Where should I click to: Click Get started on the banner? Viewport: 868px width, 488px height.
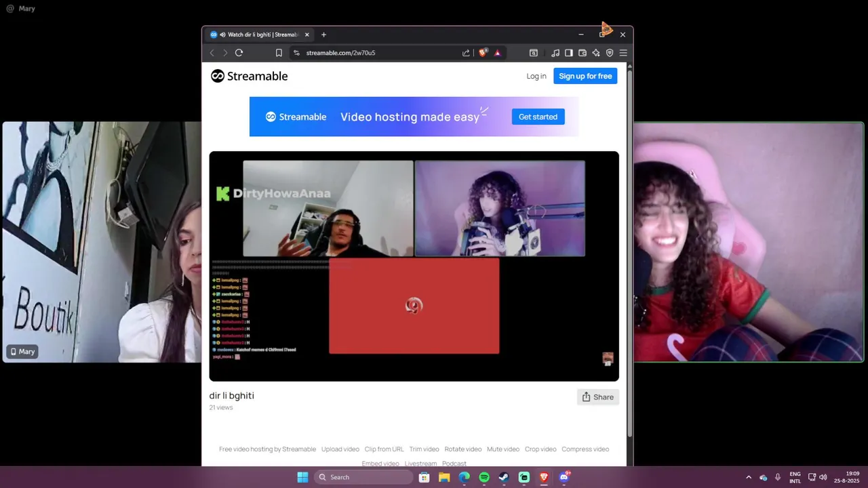coord(538,117)
